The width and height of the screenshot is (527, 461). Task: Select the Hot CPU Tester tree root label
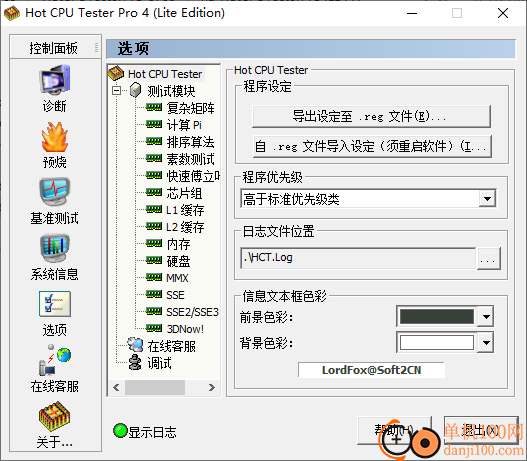(165, 74)
